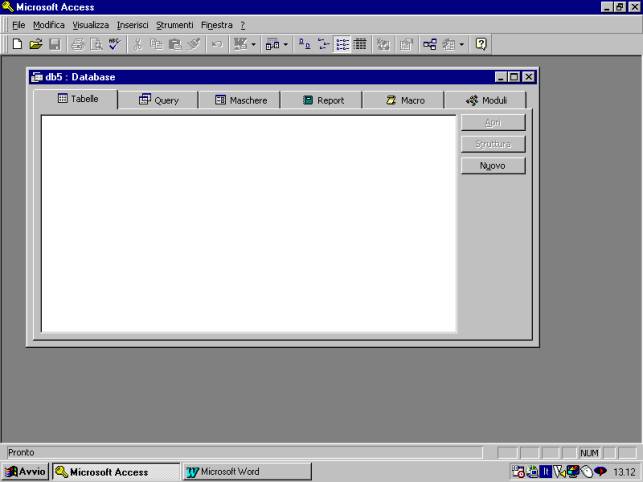Close the db5 Database window
643x482 pixels.
[529, 77]
